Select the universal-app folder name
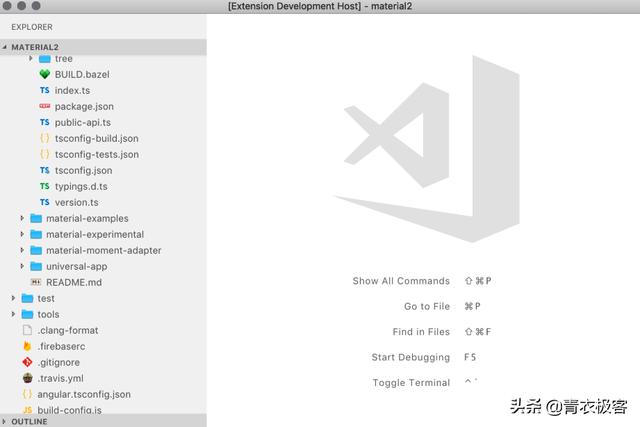The image size is (640, 427). 76,267
